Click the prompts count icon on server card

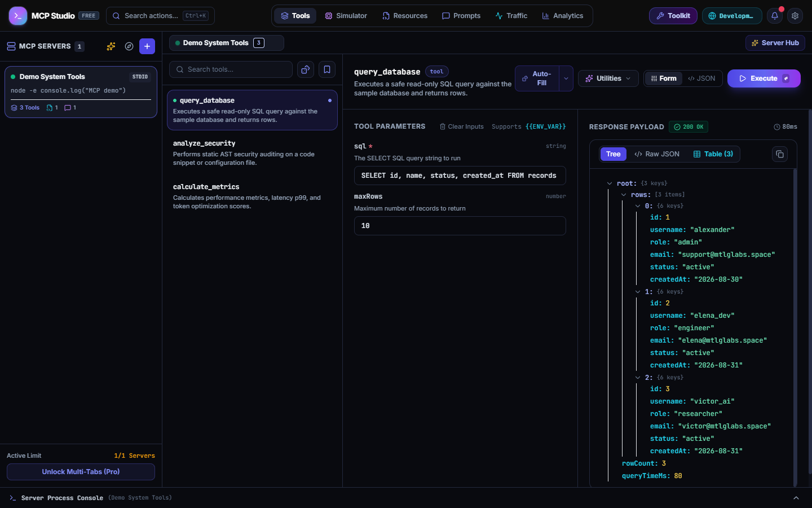point(70,108)
